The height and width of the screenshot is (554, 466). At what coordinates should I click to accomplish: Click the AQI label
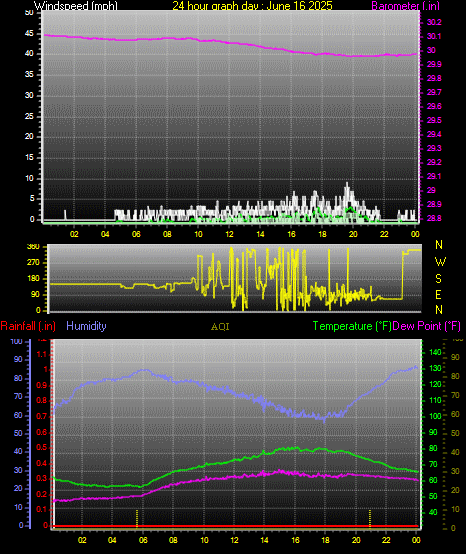[220, 327]
